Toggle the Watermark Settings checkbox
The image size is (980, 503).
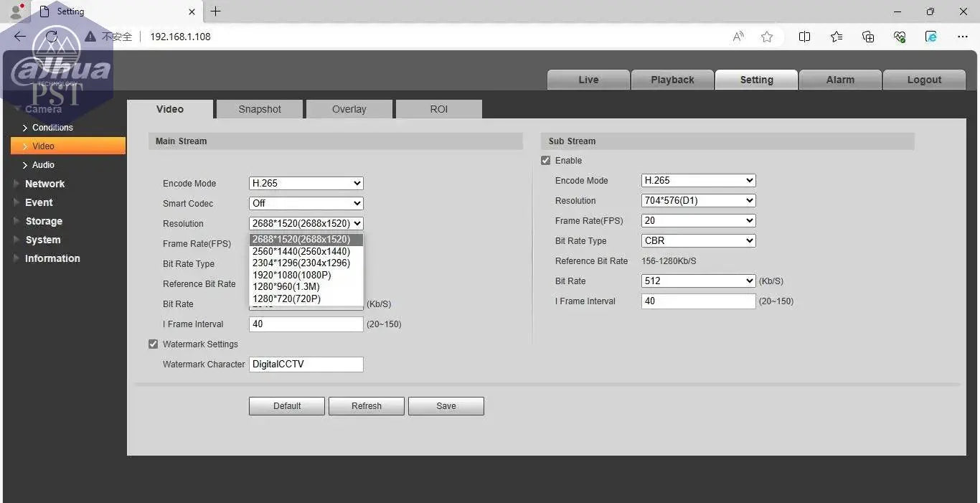[154, 344]
